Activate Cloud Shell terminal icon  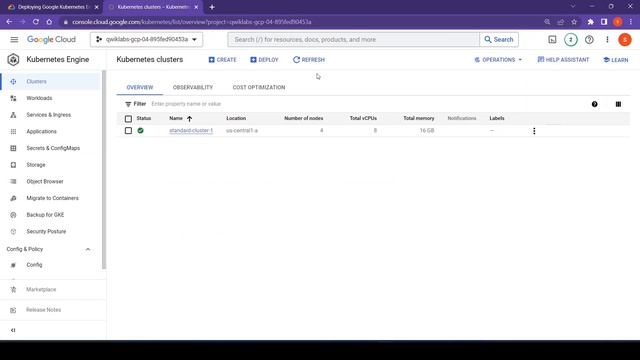pyautogui.click(x=552, y=40)
